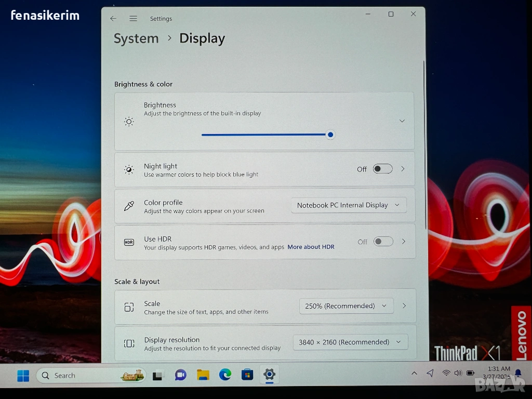Open File Explorer from the taskbar
Screen dimensions: 532x399
203,375
